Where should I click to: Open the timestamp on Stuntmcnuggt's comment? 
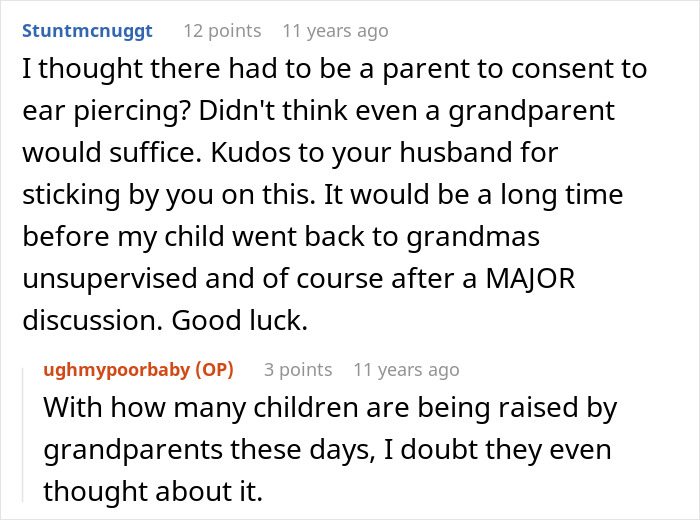[335, 31]
